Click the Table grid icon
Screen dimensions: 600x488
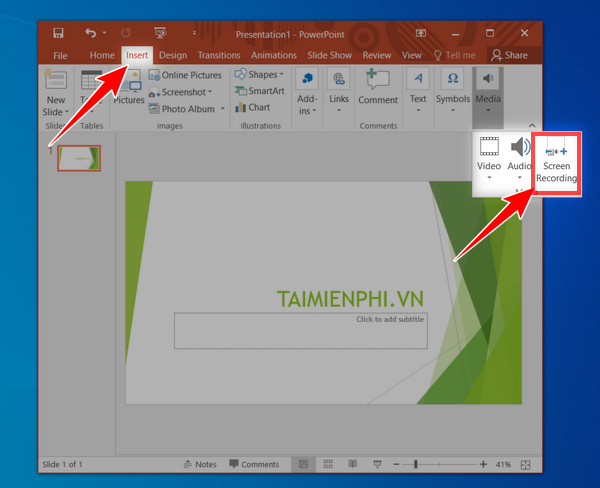91,80
